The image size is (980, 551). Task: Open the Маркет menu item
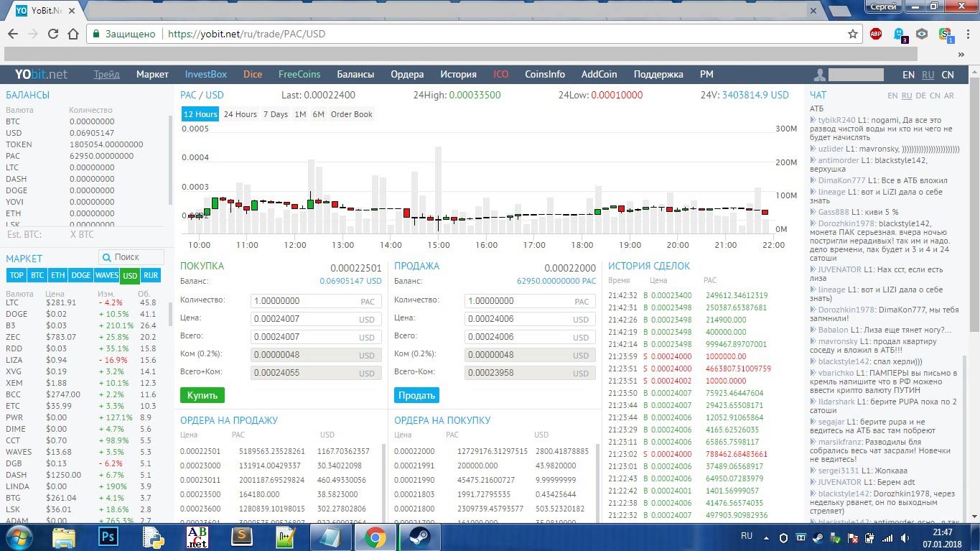[x=152, y=75]
